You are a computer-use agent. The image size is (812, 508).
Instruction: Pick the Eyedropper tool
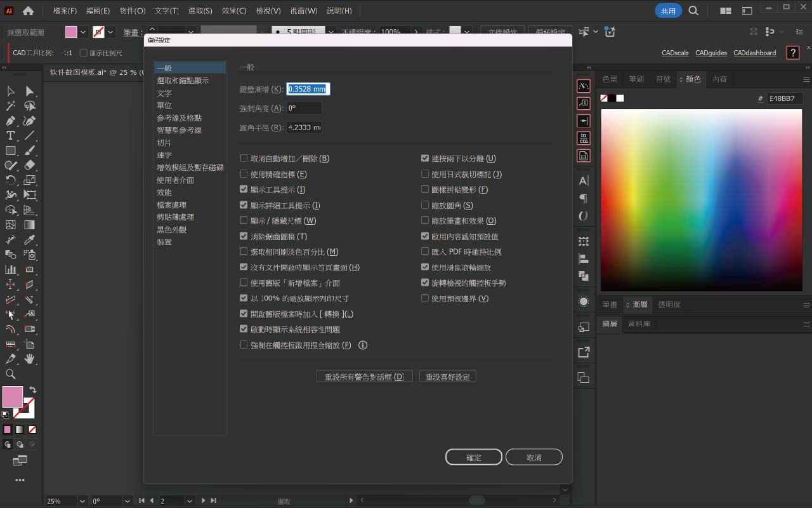point(29,240)
